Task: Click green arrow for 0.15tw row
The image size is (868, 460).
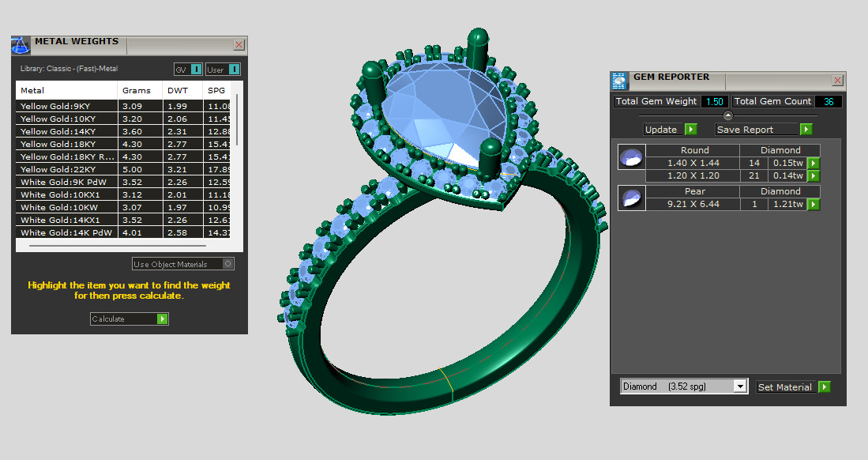Action: [x=814, y=163]
